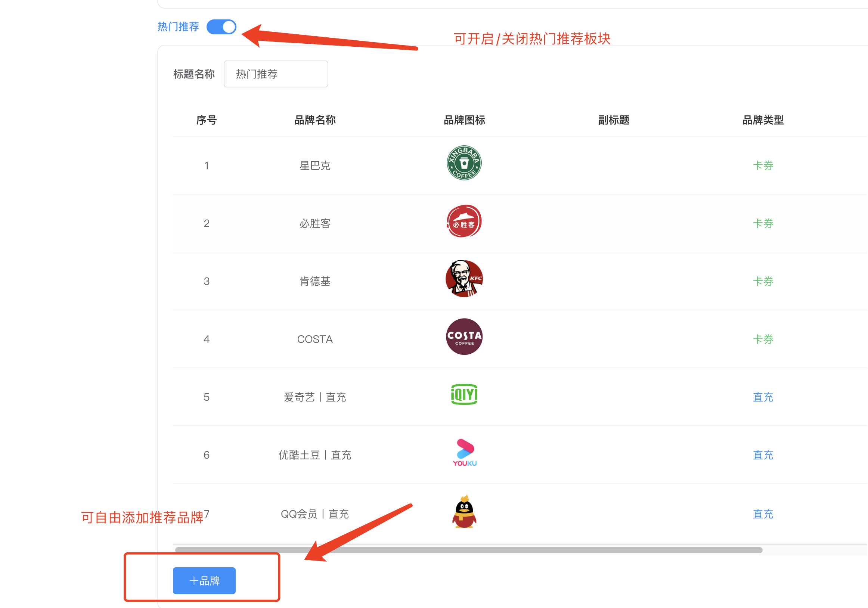
Task: Click the 卡券 type in 星巴克 row
Action: tap(763, 165)
